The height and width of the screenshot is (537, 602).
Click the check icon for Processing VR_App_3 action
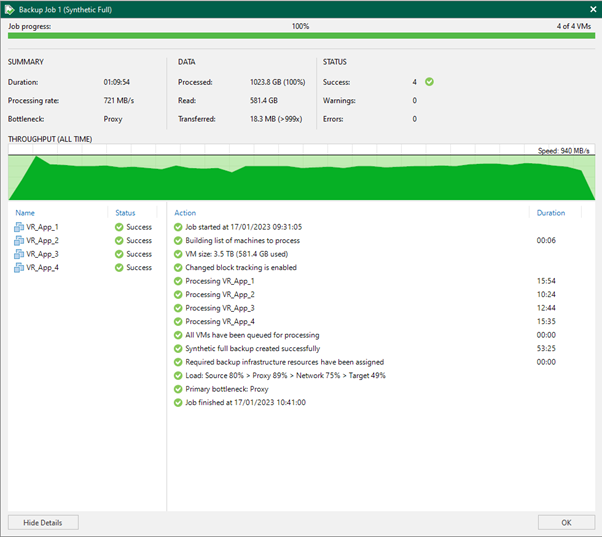(x=178, y=308)
